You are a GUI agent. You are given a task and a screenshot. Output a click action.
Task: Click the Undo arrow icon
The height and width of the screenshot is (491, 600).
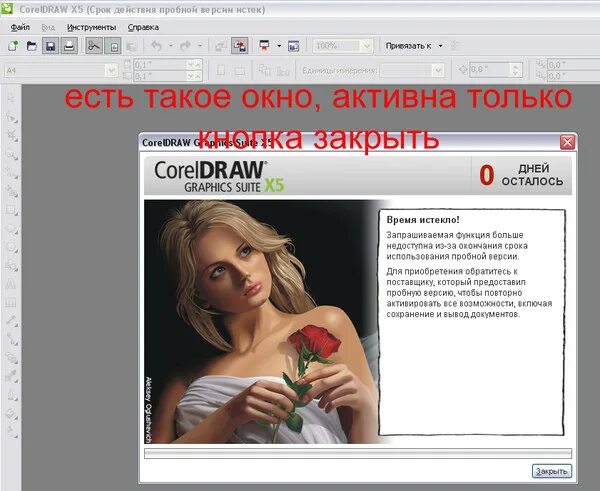pyautogui.click(x=156, y=46)
